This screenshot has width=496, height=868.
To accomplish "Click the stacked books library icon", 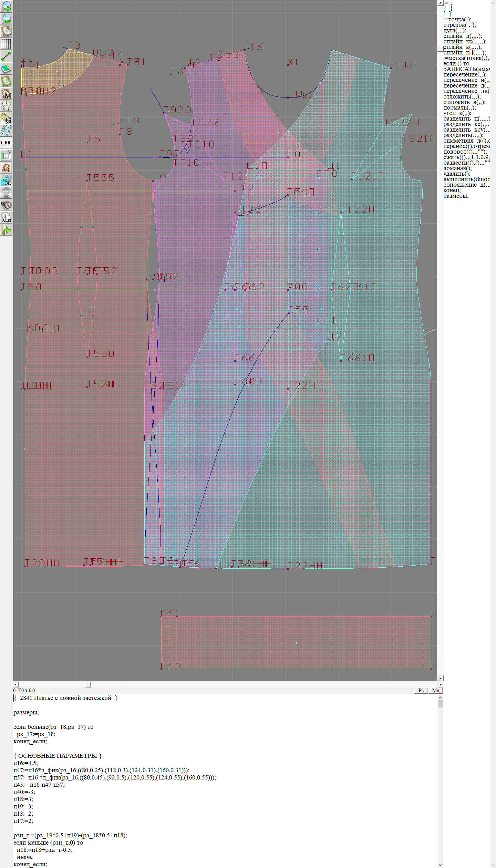I will click(6, 205).
